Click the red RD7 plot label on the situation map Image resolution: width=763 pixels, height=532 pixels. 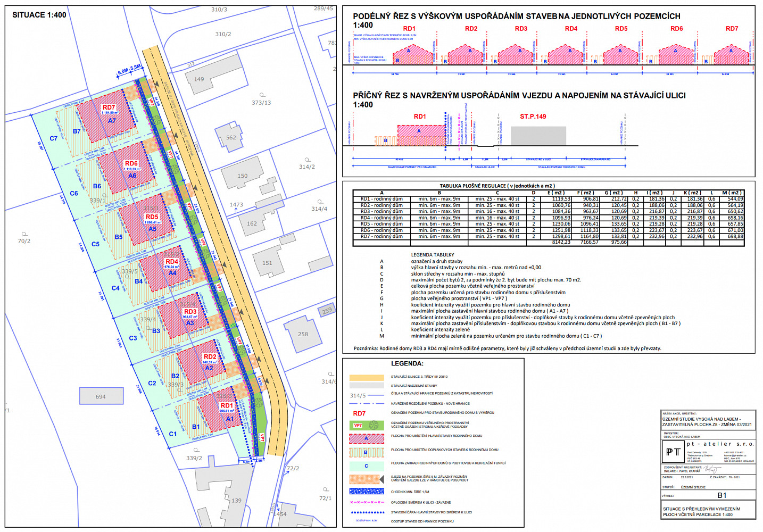tap(109, 107)
